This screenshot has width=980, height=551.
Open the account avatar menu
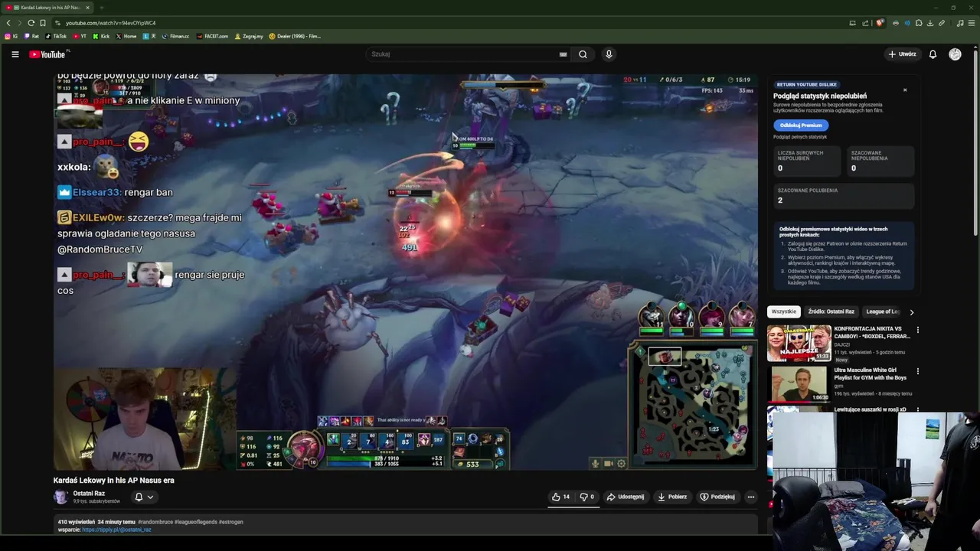pyautogui.click(x=955, y=54)
